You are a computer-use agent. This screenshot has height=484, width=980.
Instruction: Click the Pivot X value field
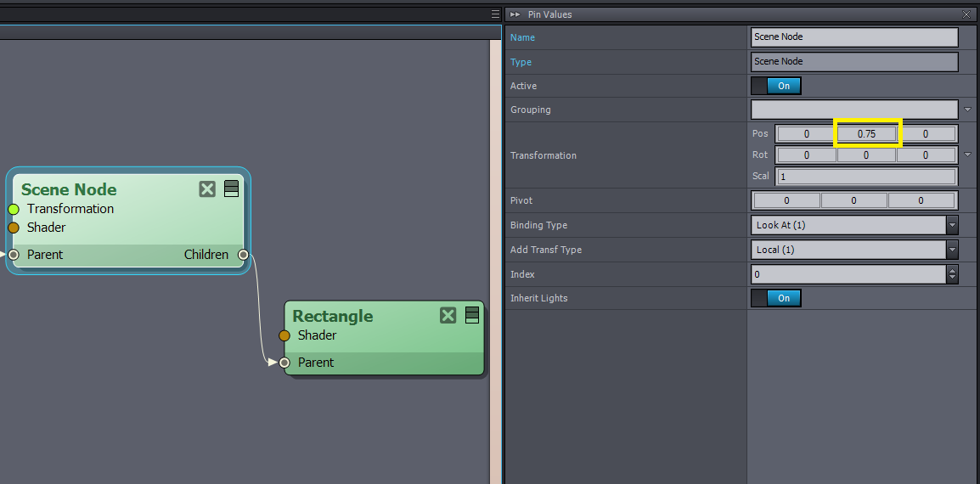pyautogui.click(x=787, y=200)
